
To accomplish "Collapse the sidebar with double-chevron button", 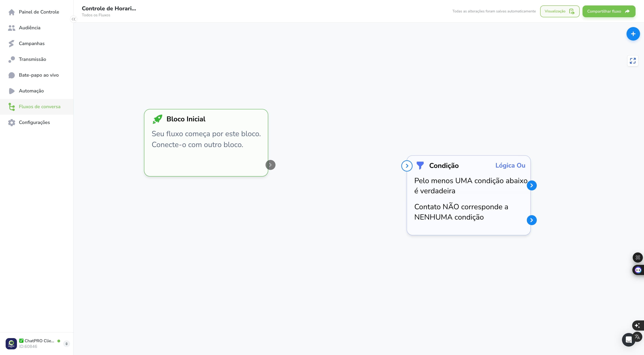I will tap(74, 19).
